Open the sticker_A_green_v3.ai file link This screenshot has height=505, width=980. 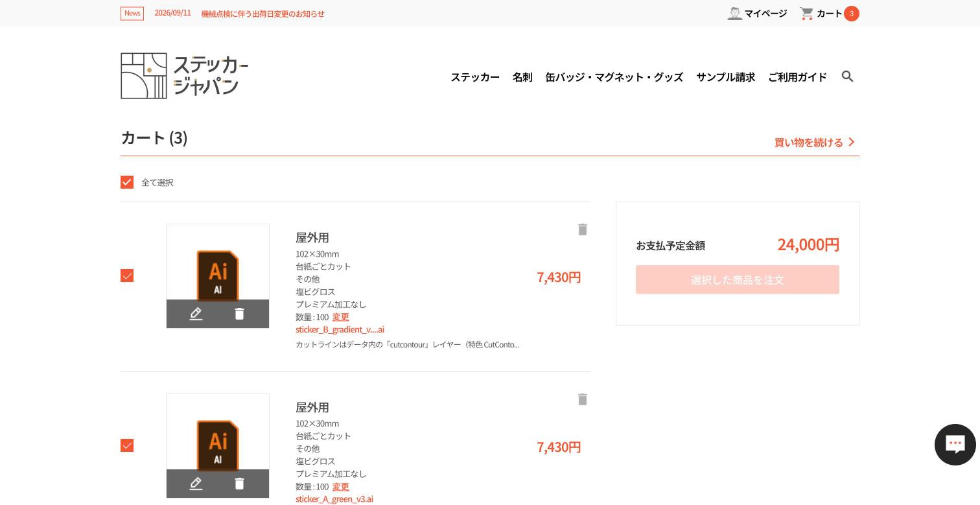[x=334, y=499]
